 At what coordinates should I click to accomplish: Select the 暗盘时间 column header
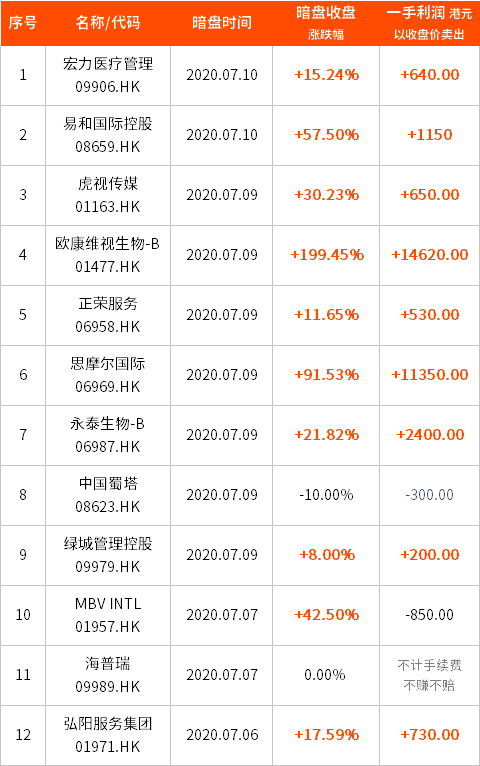pos(222,22)
